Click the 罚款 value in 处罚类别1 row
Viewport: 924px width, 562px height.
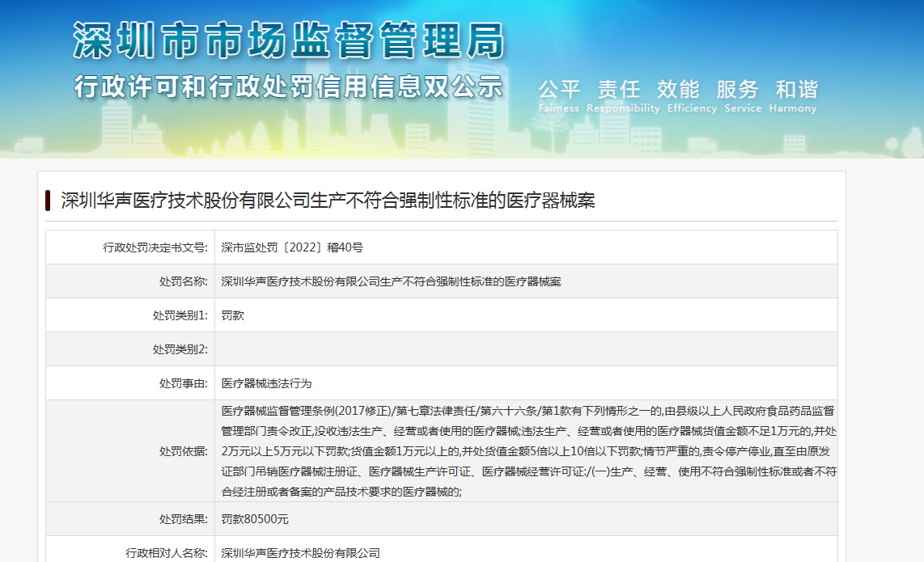coord(232,315)
